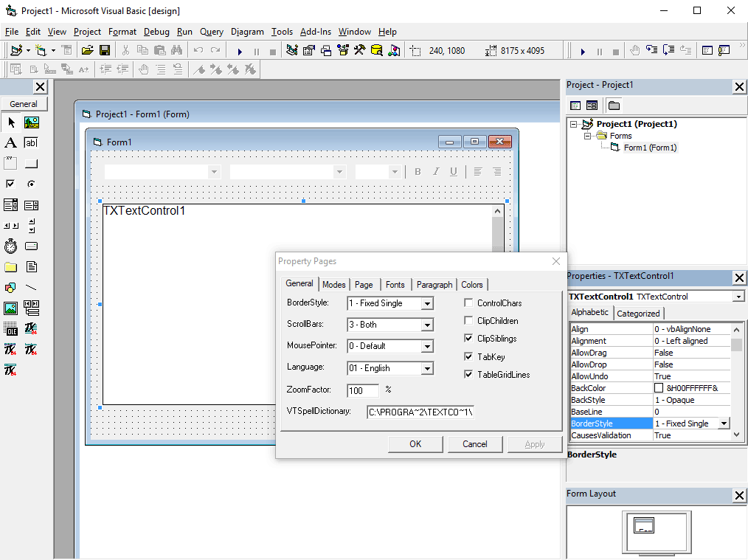
Task: Open the Format menu
Action: pos(122,32)
